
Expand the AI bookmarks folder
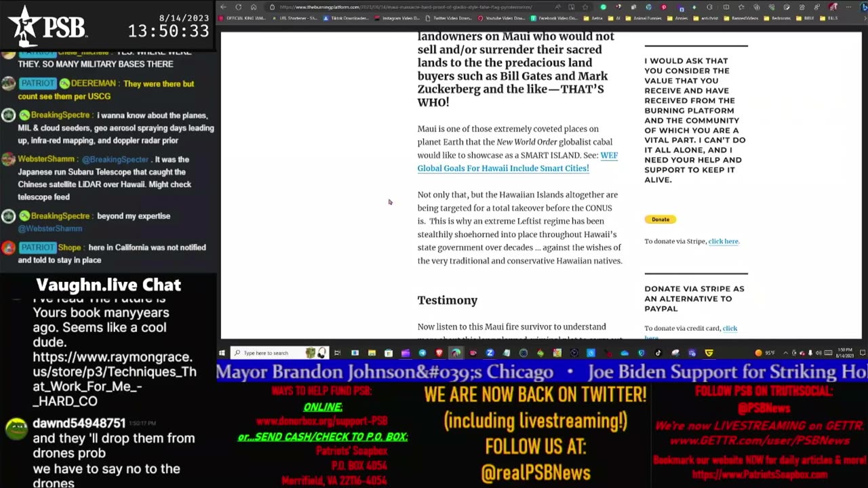[615, 18]
